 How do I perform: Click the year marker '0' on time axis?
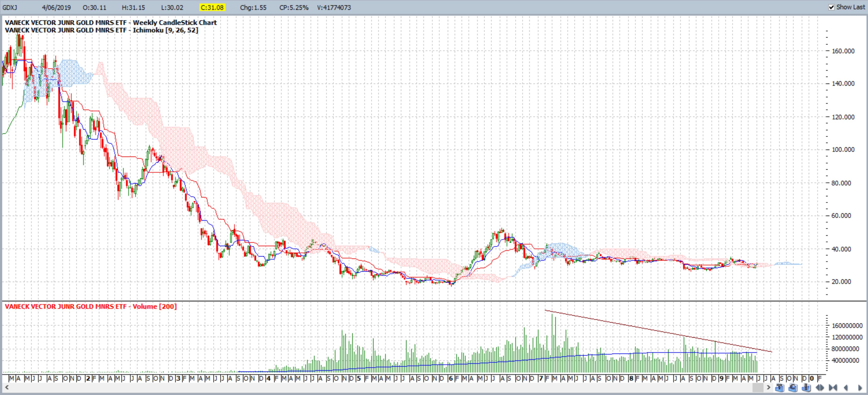(x=812, y=379)
